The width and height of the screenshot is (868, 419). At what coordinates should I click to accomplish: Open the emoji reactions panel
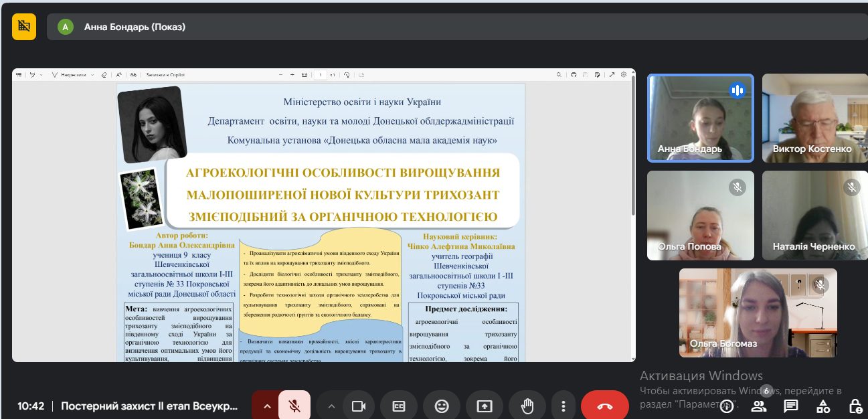tap(442, 406)
